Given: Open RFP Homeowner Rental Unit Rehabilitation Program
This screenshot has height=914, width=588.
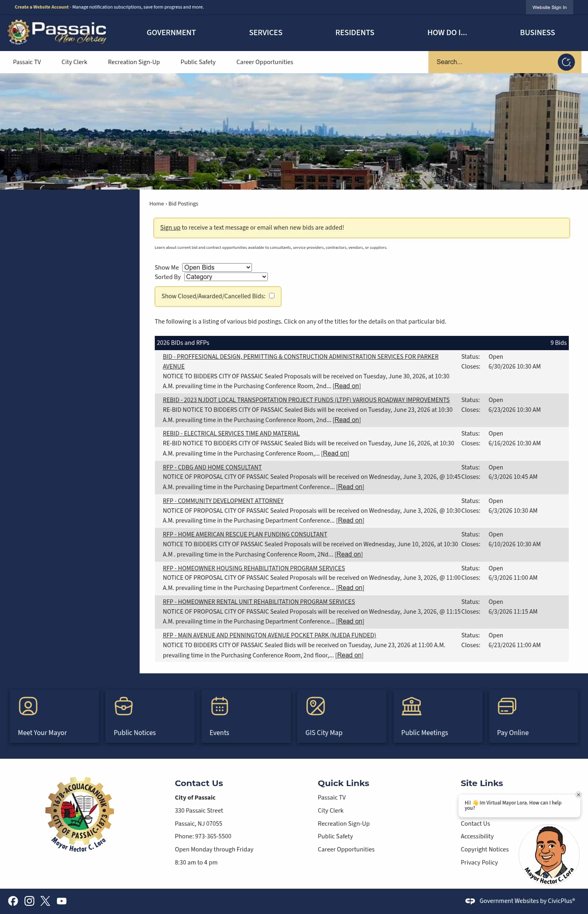Looking at the screenshot, I should tap(259, 602).
